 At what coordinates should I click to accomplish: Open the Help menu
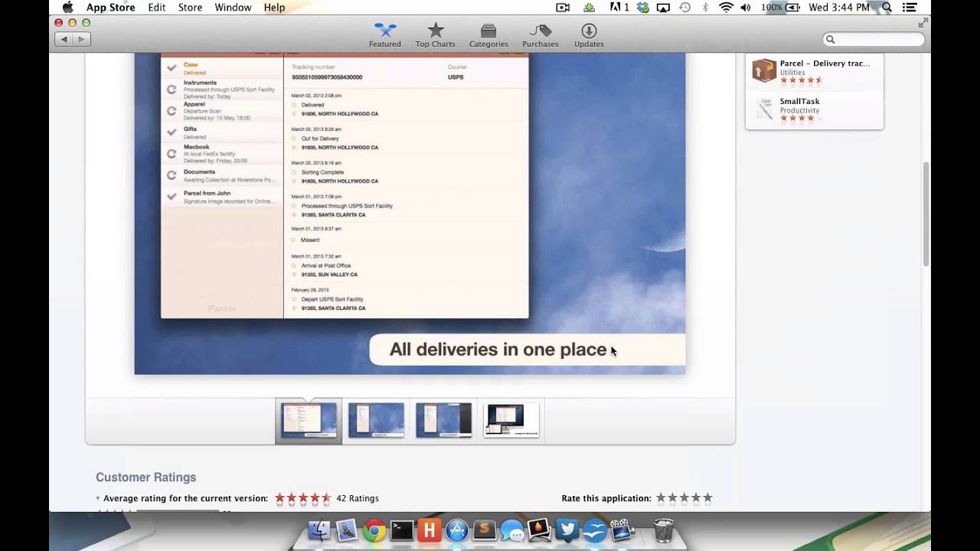(274, 7)
